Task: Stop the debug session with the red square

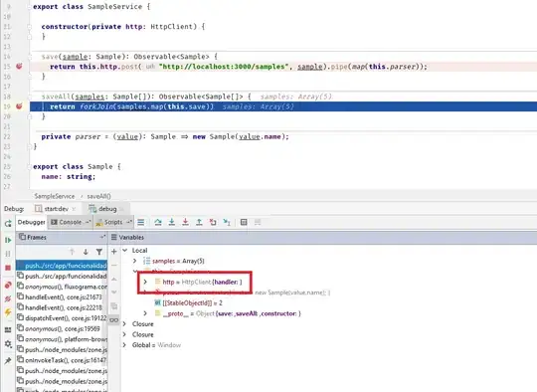Action: 8,268
